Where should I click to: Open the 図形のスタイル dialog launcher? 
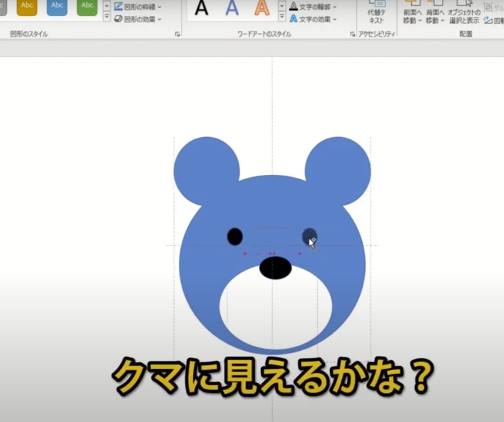point(177,34)
